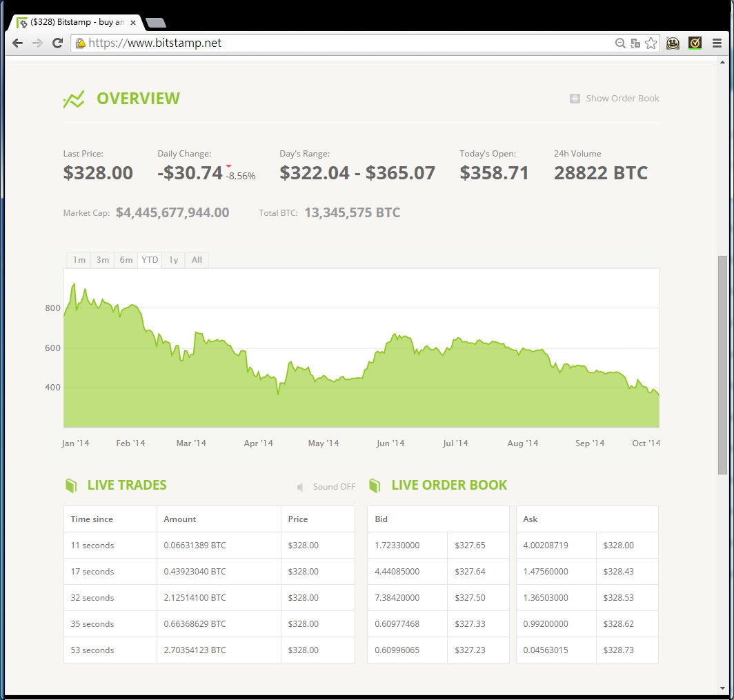The height and width of the screenshot is (700, 734).
Task: Click the Overview chart icon
Action: coord(74,99)
